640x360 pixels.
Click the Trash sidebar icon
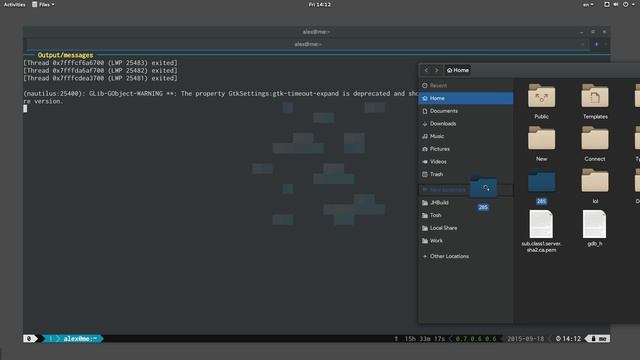[x=425, y=174]
